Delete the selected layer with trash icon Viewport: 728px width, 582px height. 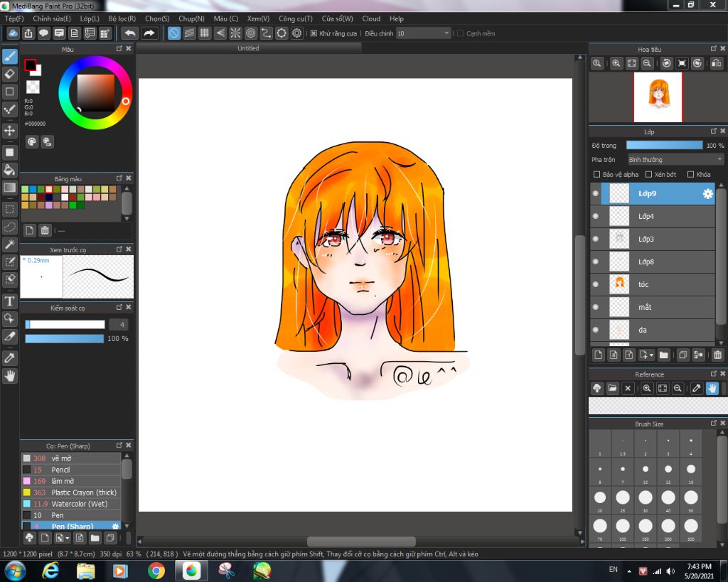point(717,355)
